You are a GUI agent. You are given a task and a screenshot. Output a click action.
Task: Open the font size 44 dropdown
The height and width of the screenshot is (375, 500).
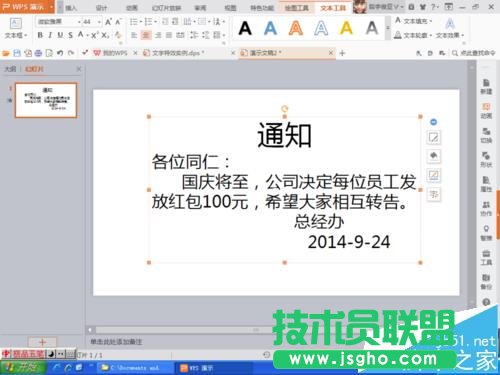99,22
